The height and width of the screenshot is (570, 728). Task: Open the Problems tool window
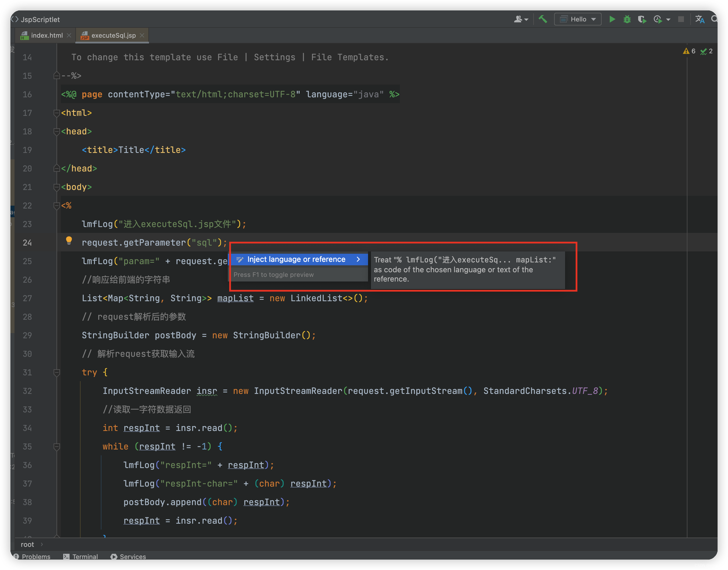point(32,556)
